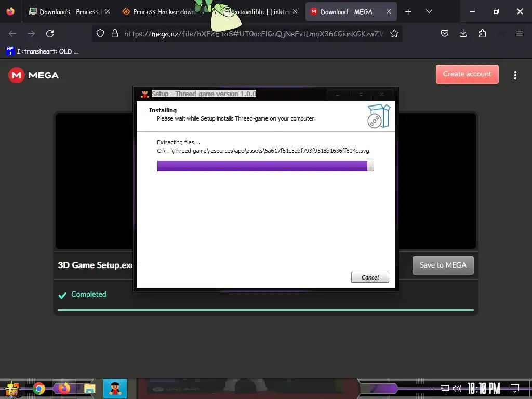Restore down the Firefox window
This screenshot has height=399, width=532.
(496, 11)
